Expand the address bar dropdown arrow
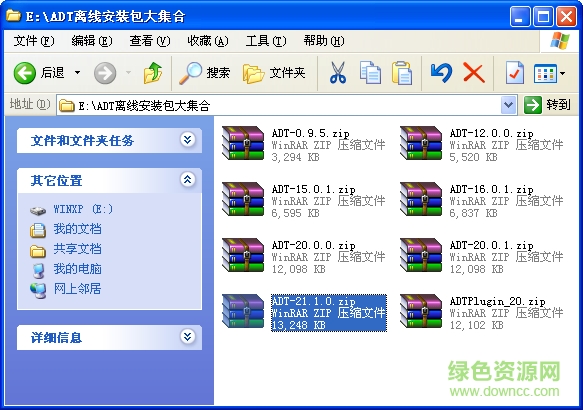The image size is (583, 410). tap(508, 105)
